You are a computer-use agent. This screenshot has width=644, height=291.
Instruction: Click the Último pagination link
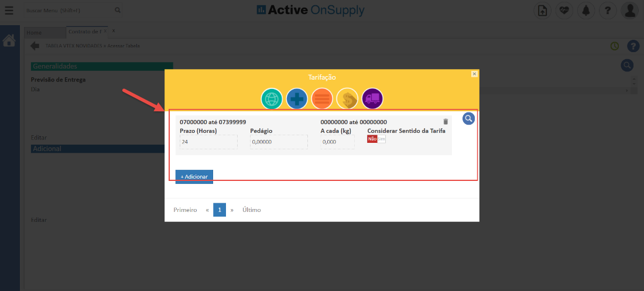click(252, 210)
